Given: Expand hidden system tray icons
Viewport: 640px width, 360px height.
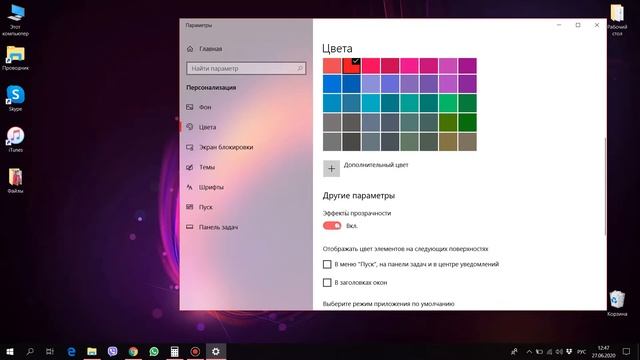Looking at the screenshot, I should [529, 351].
